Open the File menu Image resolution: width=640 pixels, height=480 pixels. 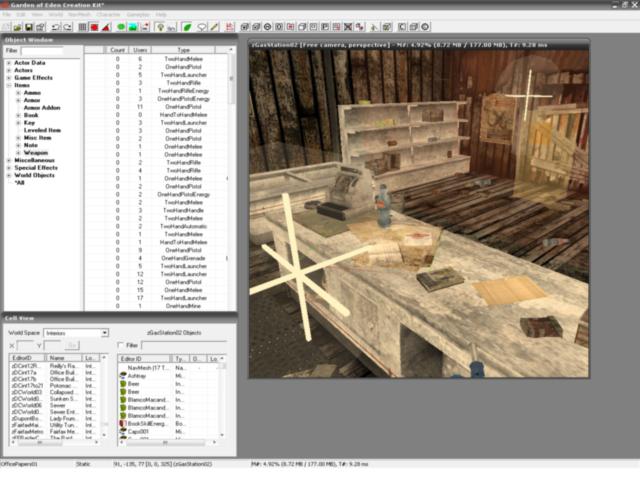(x=7, y=14)
